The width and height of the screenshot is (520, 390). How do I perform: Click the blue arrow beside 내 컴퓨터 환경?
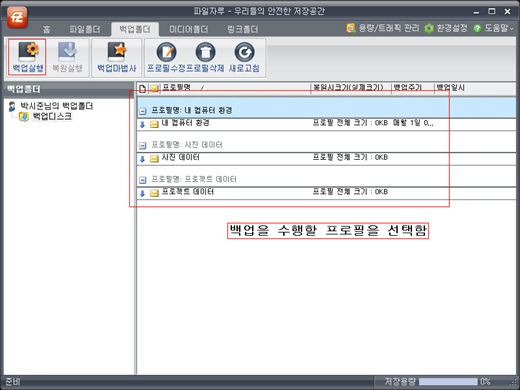pos(142,124)
